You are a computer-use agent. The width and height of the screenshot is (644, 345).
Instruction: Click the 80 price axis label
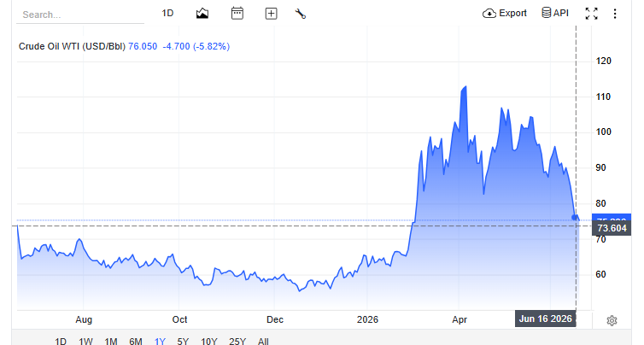(x=600, y=203)
